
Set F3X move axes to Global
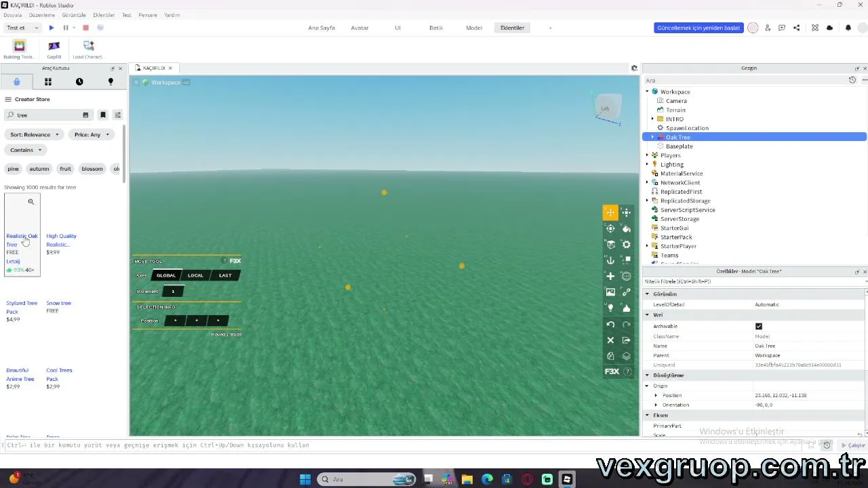[166, 276]
